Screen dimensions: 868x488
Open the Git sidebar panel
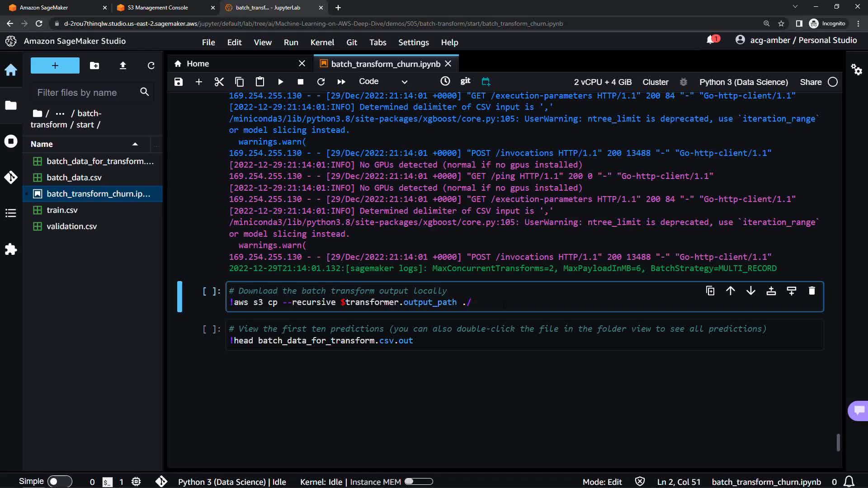tap(11, 177)
